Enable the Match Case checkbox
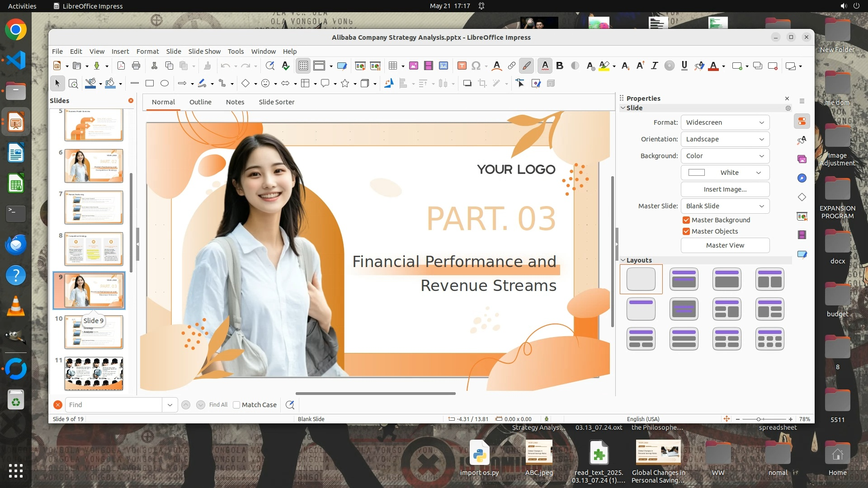 pyautogui.click(x=236, y=405)
